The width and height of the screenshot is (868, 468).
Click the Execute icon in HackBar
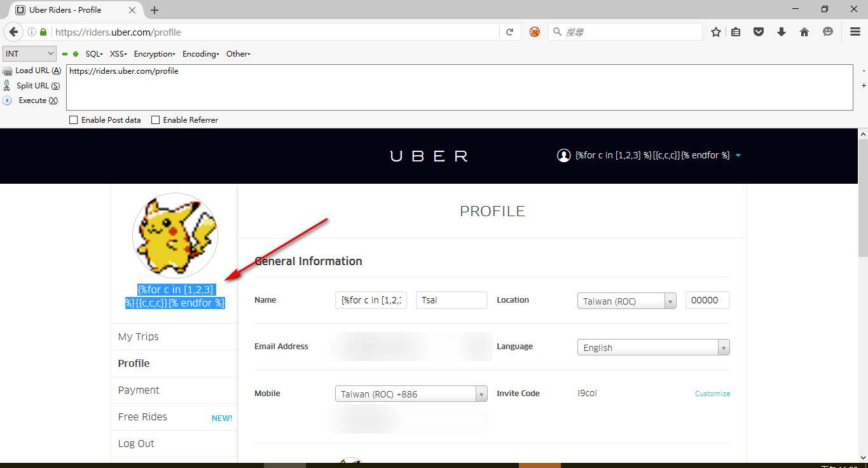pyautogui.click(x=8, y=100)
